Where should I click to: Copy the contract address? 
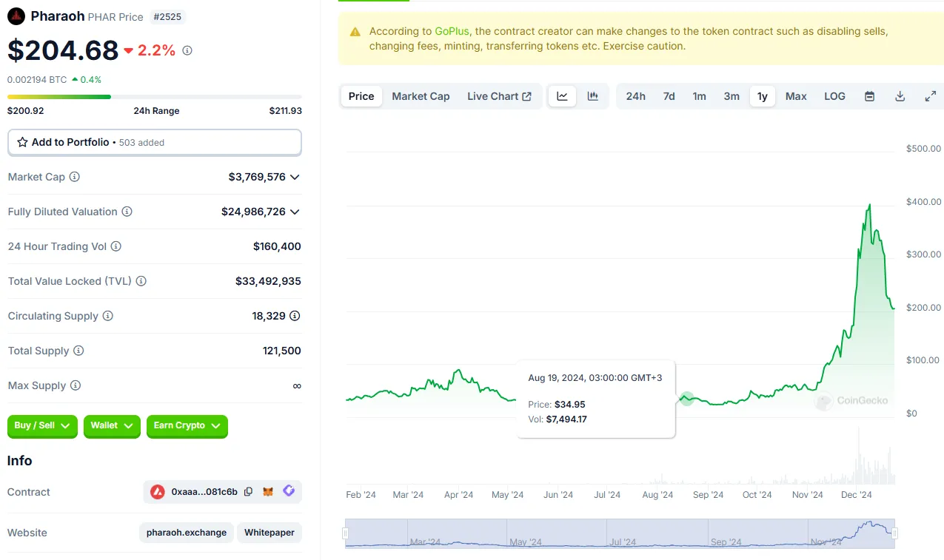click(249, 492)
